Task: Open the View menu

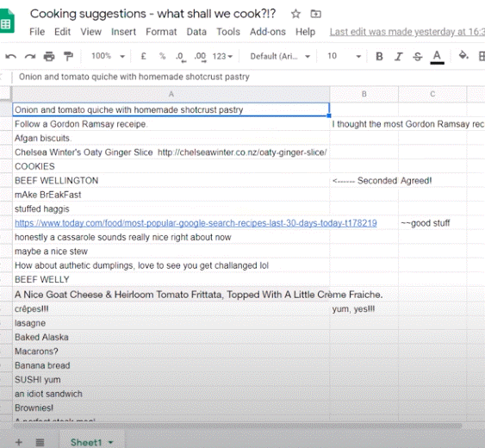Action: click(x=91, y=32)
